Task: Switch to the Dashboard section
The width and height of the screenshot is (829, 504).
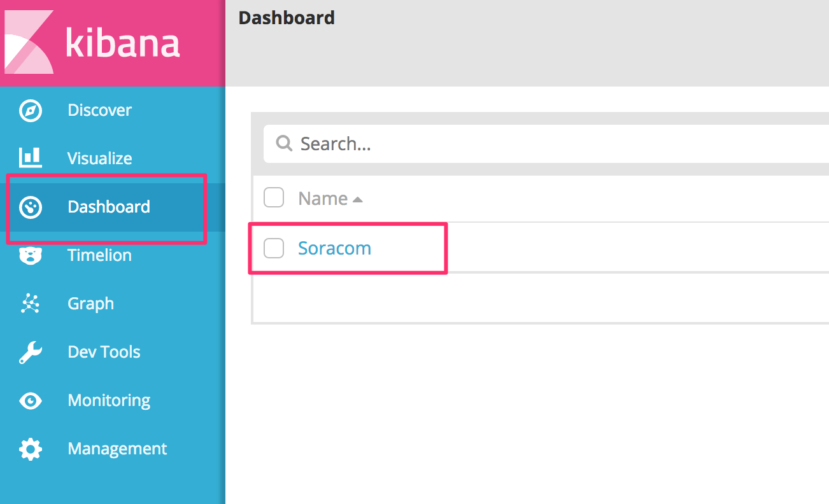Action: (x=108, y=206)
